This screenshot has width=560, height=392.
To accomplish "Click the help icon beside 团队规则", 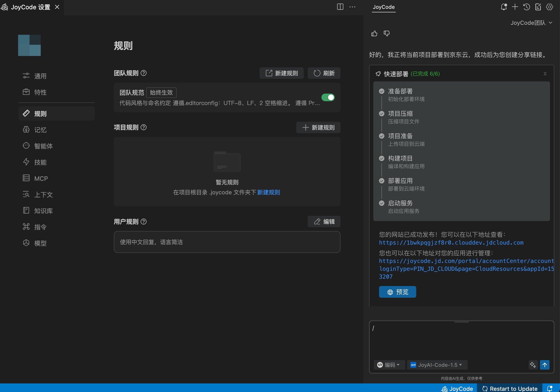I will (144, 73).
